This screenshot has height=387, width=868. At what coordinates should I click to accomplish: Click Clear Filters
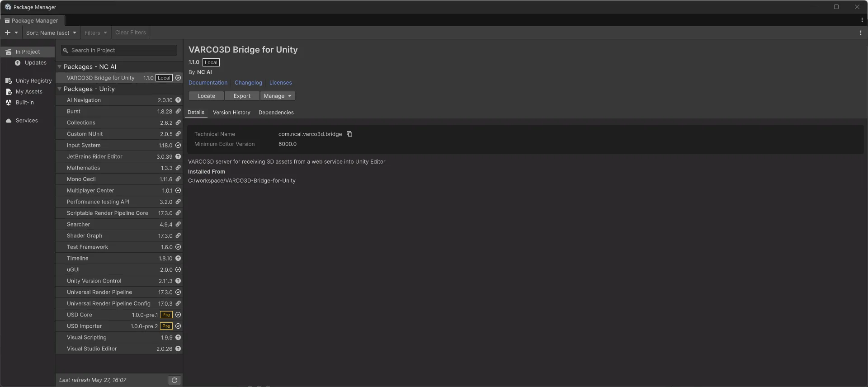(x=131, y=33)
